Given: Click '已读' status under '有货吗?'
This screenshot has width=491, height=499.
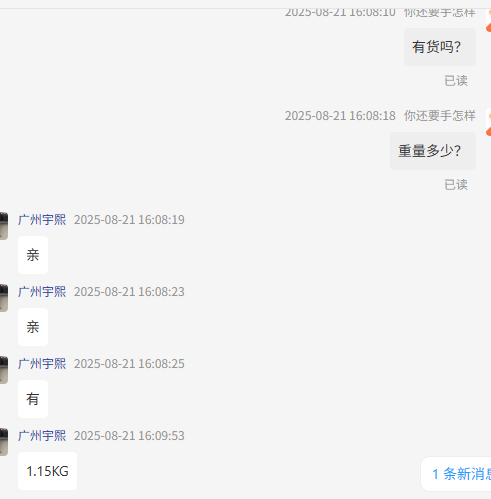Looking at the screenshot, I should click(456, 81).
